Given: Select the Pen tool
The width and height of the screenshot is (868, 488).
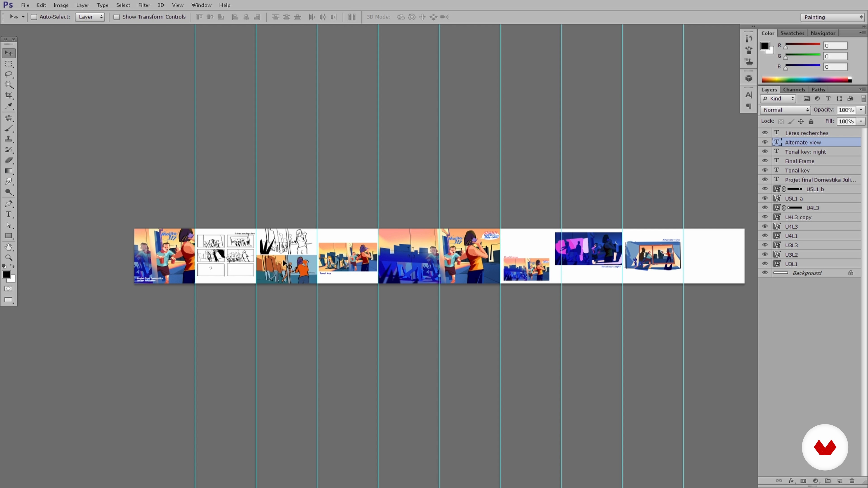Looking at the screenshot, I should pyautogui.click(x=9, y=204).
